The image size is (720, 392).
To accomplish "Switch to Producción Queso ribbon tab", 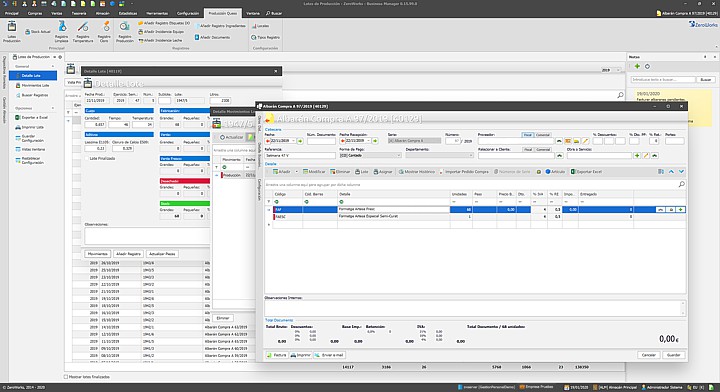I will tap(223, 13).
